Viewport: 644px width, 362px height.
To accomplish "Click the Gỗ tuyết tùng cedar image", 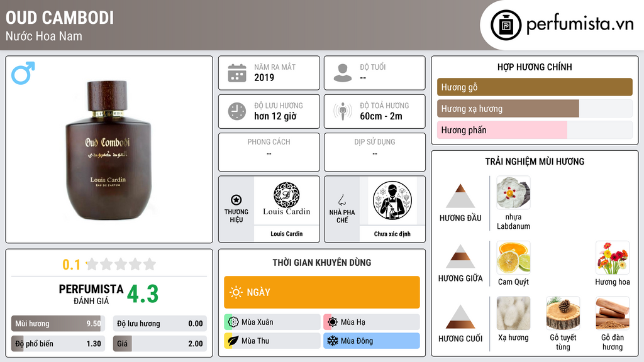I will (x=563, y=314).
